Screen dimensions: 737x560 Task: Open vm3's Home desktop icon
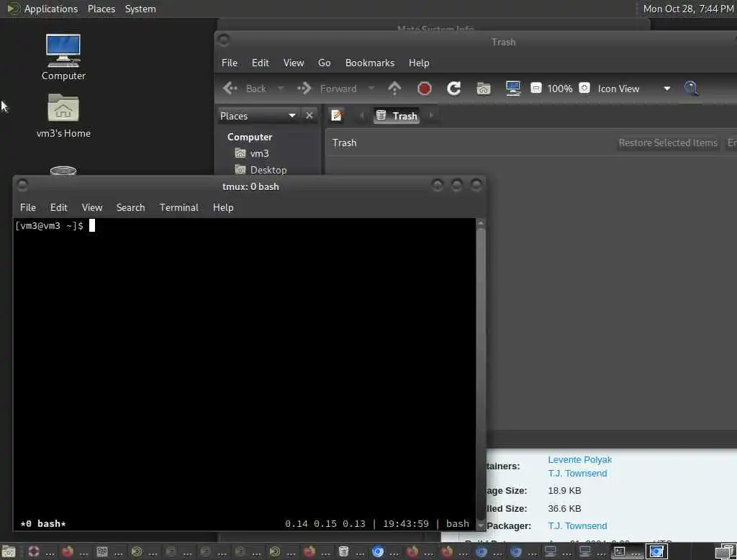coord(63,116)
